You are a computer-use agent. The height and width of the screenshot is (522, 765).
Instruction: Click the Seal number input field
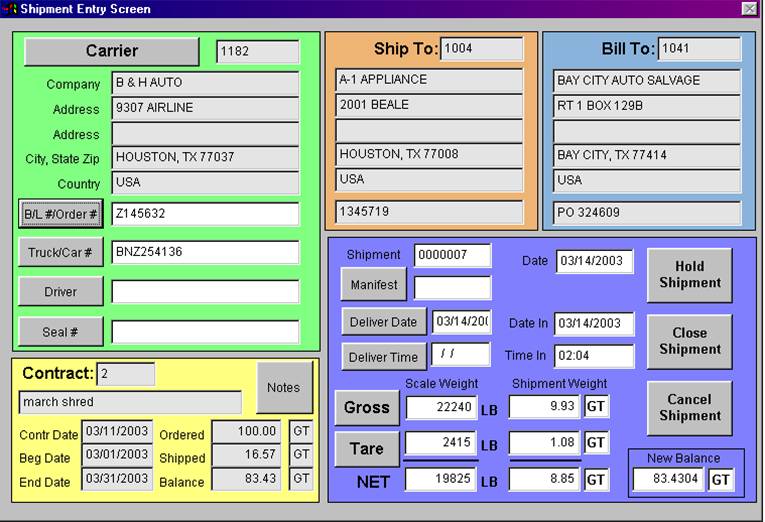(204, 331)
